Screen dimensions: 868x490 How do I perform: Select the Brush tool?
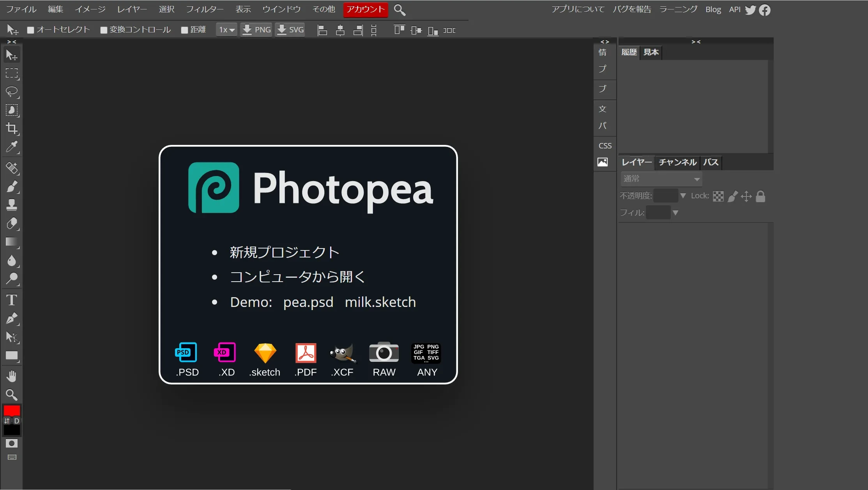[x=12, y=187]
